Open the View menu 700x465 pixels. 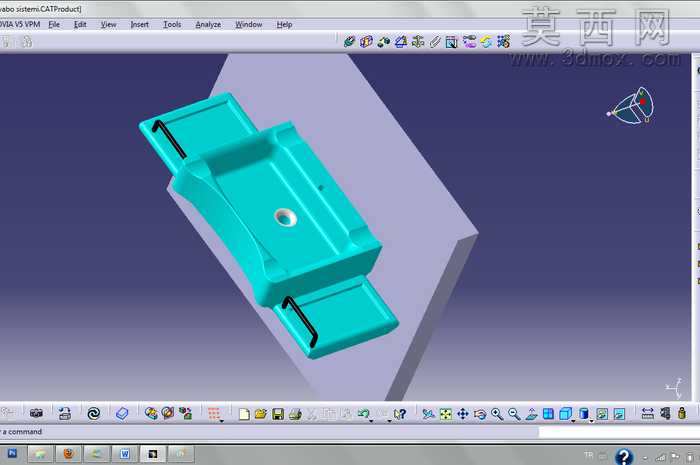[x=108, y=25]
